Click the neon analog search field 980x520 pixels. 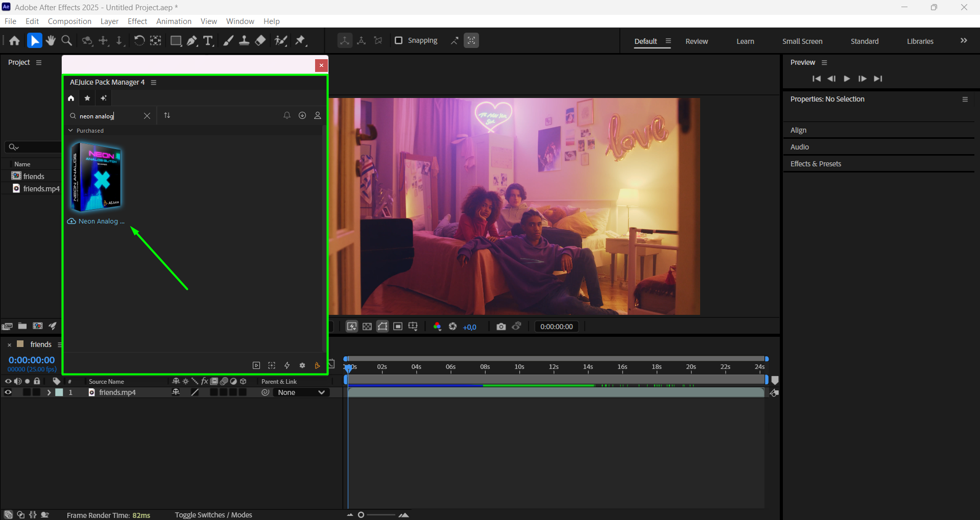[107, 116]
